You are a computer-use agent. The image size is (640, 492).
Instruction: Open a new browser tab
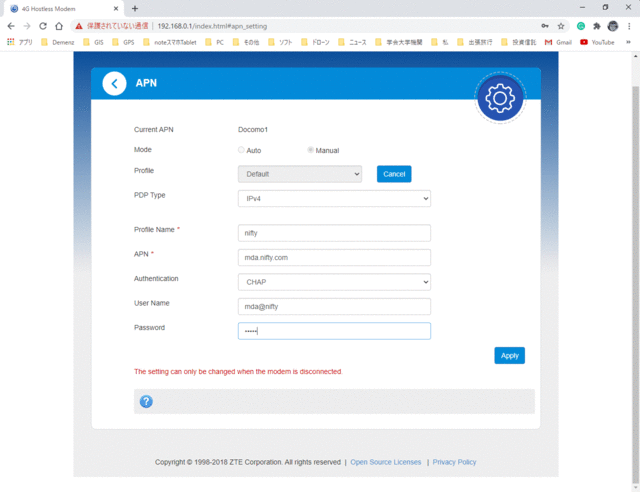click(x=135, y=9)
